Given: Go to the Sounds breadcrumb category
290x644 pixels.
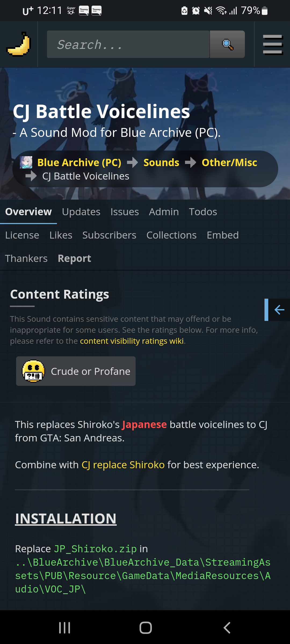Looking at the screenshot, I should 161,163.
